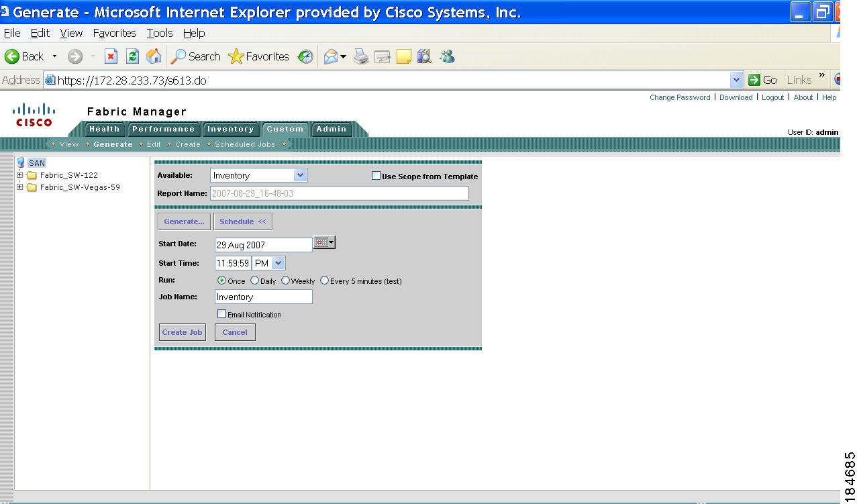Collapse options with Schedule << button
Viewport: 857px width, 504px height.
coord(243,221)
